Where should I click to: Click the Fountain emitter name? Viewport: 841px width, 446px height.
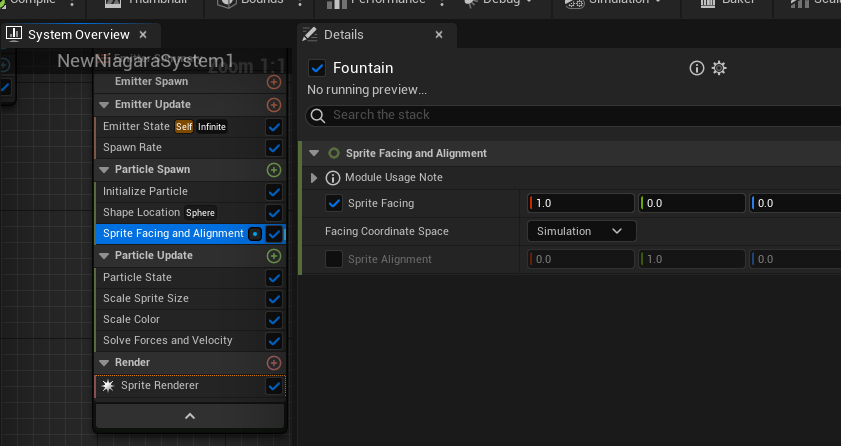coord(363,68)
